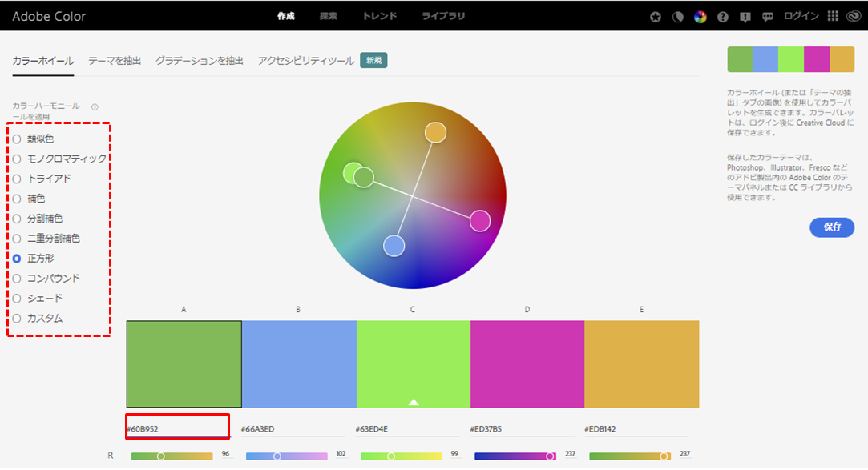Click the info icon beside カラーハーモニールール
This screenshot has height=470, width=868.
tap(95, 107)
